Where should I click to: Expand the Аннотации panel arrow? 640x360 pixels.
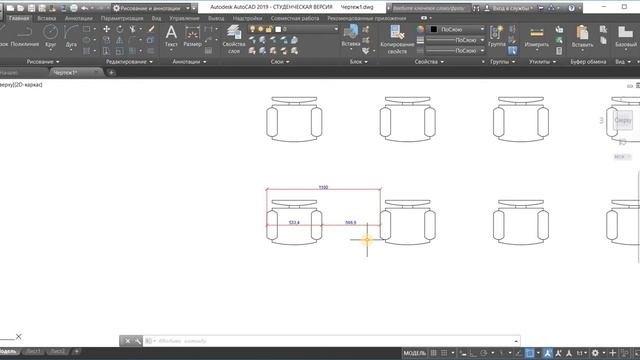204,62
